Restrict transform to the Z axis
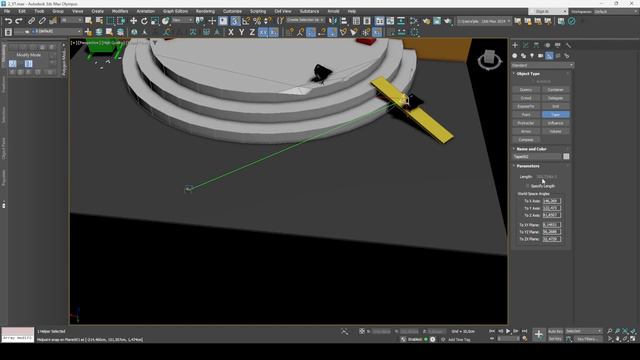 [252, 32]
